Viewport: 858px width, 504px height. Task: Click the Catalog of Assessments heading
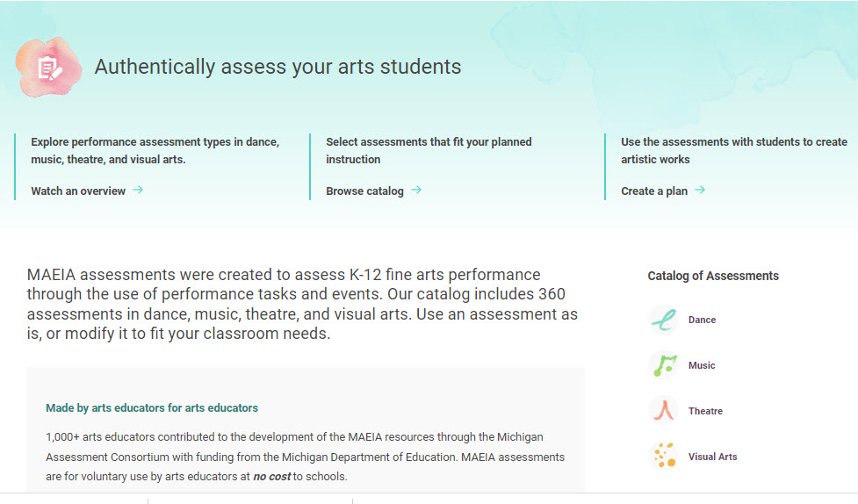[713, 276]
